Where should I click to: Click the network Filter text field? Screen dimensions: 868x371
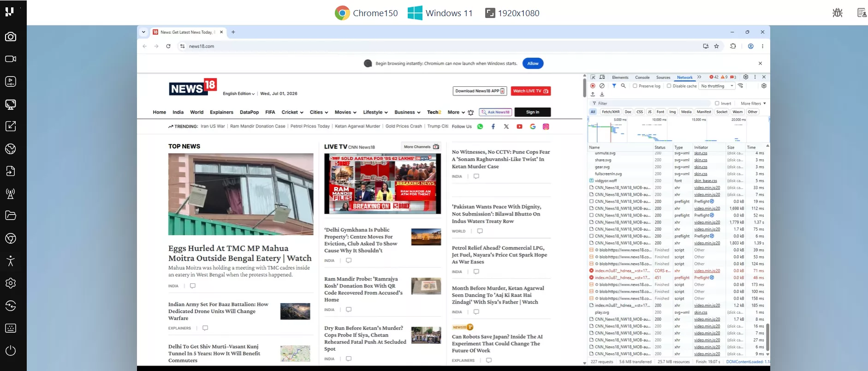point(650,103)
